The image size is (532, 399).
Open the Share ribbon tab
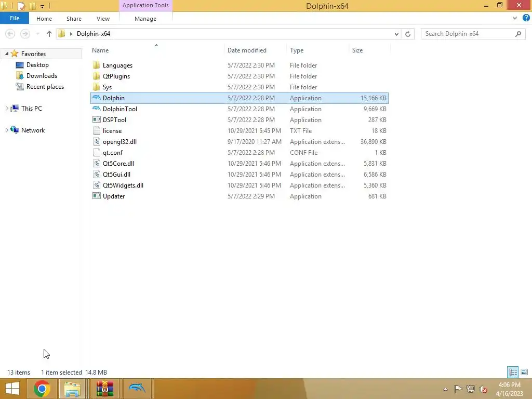74,19
